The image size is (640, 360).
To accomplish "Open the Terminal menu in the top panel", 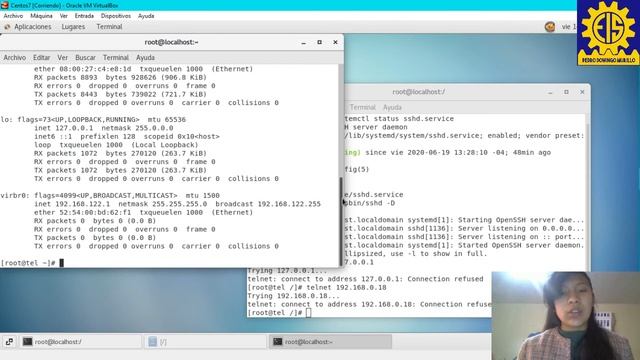I will [109, 27].
